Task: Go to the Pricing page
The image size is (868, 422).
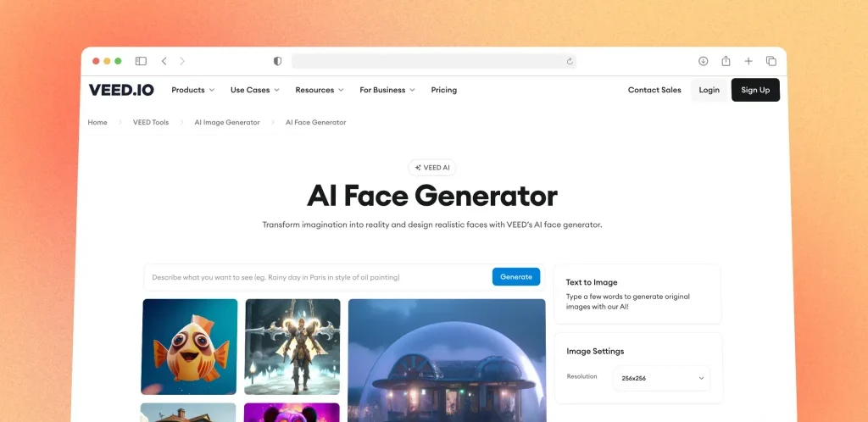Action: click(444, 90)
